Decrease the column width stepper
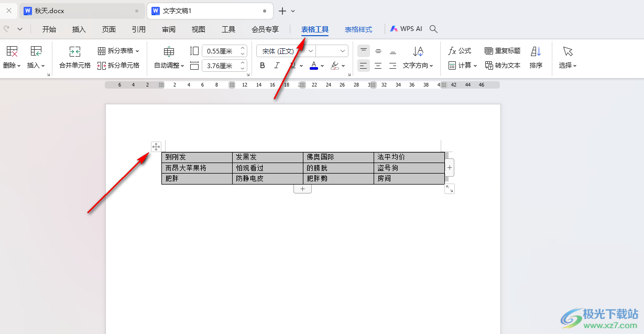Viewport: 644px width, 334px height. [243, 68]
